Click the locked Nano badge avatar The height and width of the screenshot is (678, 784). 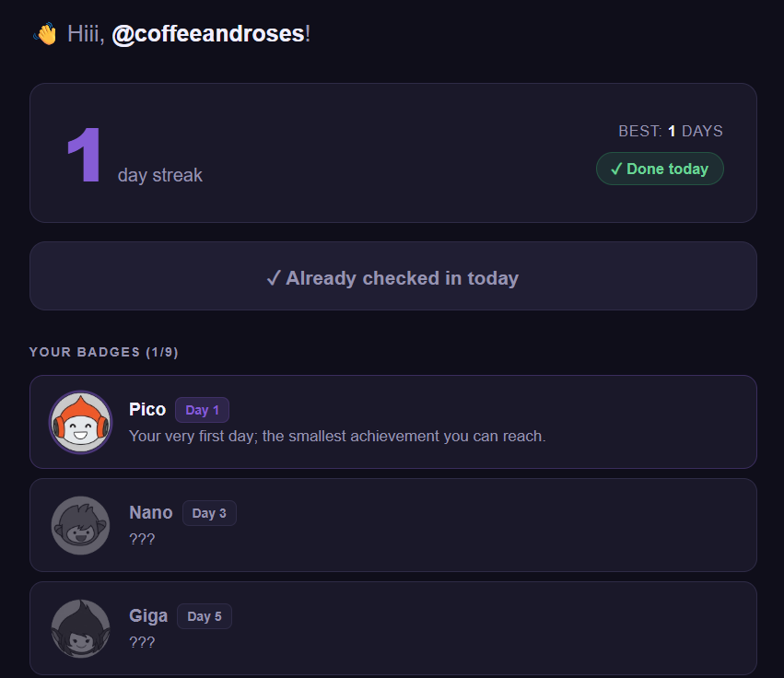pos(80,525)
